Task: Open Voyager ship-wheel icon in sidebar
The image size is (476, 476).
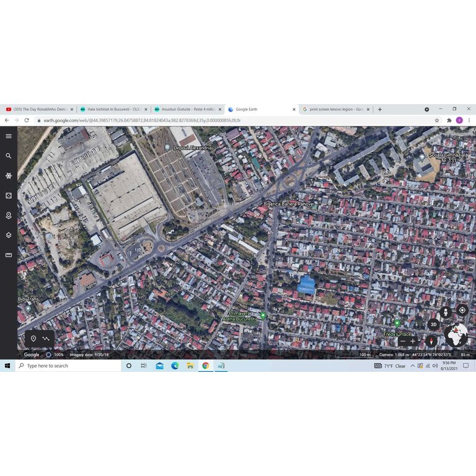Action: (9, 176)
